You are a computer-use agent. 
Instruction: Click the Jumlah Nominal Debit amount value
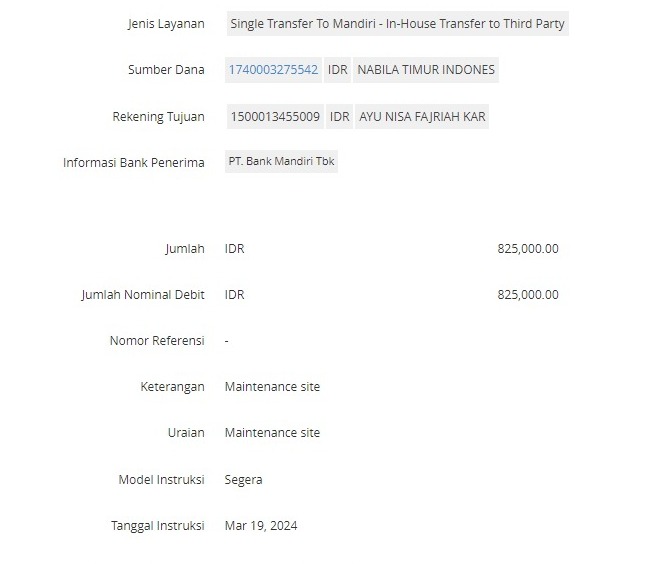tap(528, 295)
